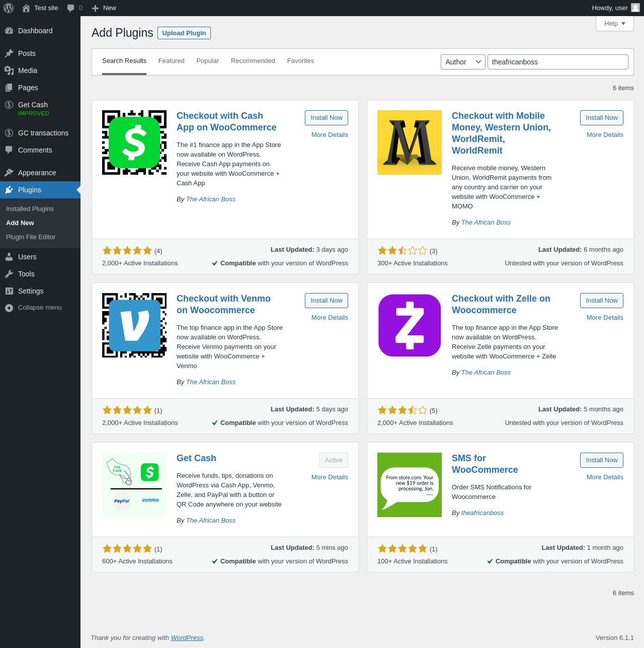Switch to Popular plugins tab

(x=208, y=61)
